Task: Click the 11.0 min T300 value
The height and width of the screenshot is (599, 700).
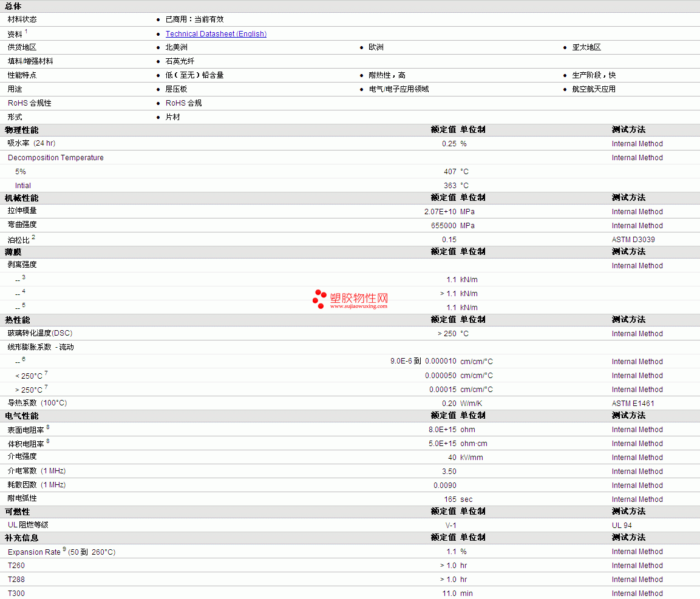Action: pyautogui.click(x=458, y=594)
